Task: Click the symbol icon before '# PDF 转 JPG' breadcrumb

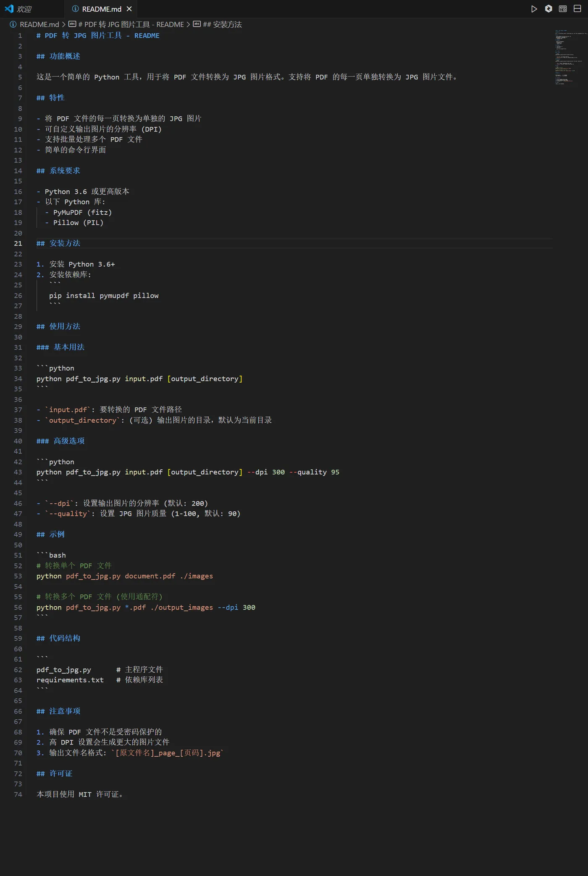Action: [x=72, y=24]
